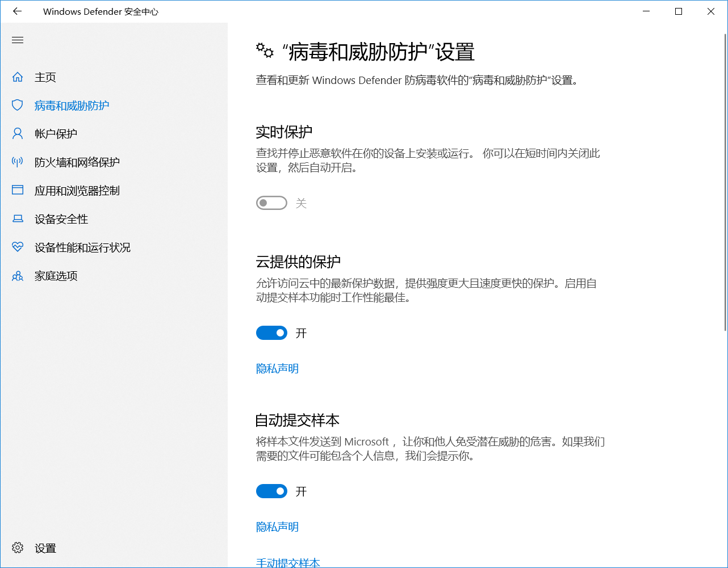This screenshot has height=568, width=728.
Task: Turn off the 自动提交样本 toggle
Action: coord(271,491)
